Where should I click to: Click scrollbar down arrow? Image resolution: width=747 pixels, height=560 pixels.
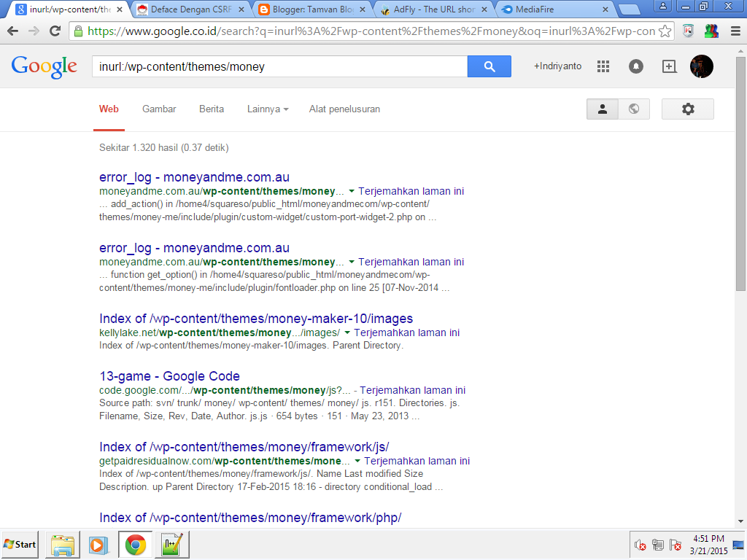(740, 521)
